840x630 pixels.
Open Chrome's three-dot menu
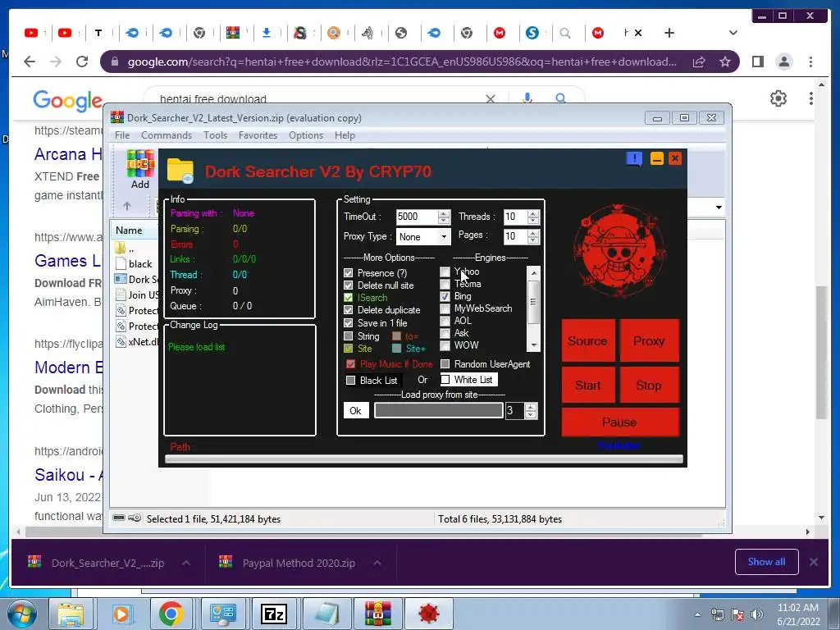tap(811, 62)
